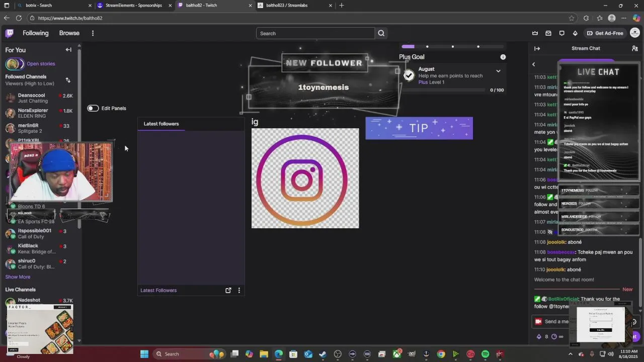Open the Latest Followers footer link

pos(158,290)
